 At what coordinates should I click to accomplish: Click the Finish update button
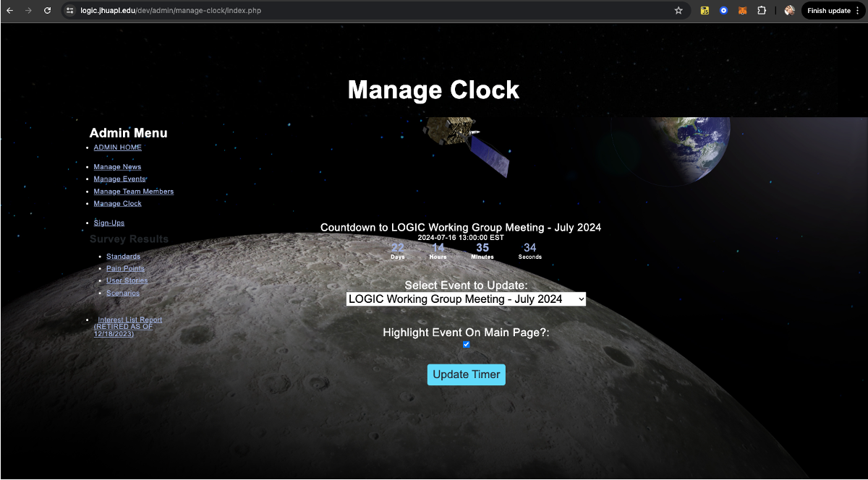(833, 11)
